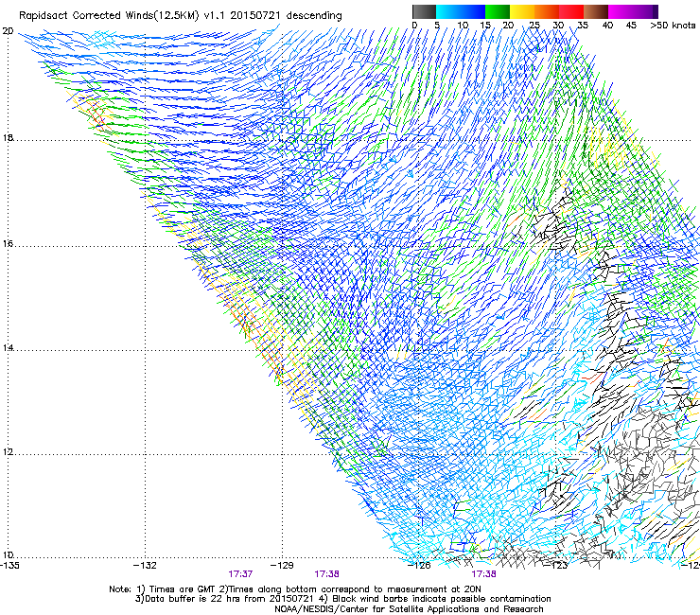Click the yellow 20-25 knots legend swatch
The width and height of the screenshot is (700, 615).
[x=522, y=11]
